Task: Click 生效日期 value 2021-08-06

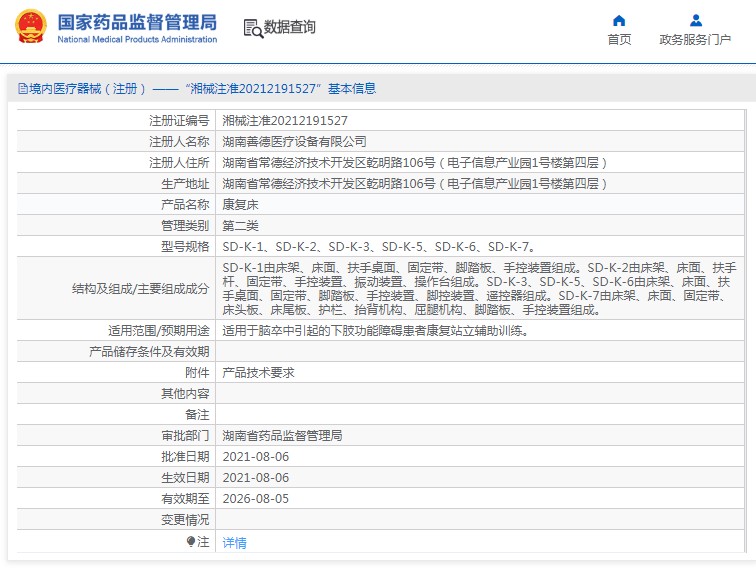Action: pyautogui.click(x=256, y=478)
